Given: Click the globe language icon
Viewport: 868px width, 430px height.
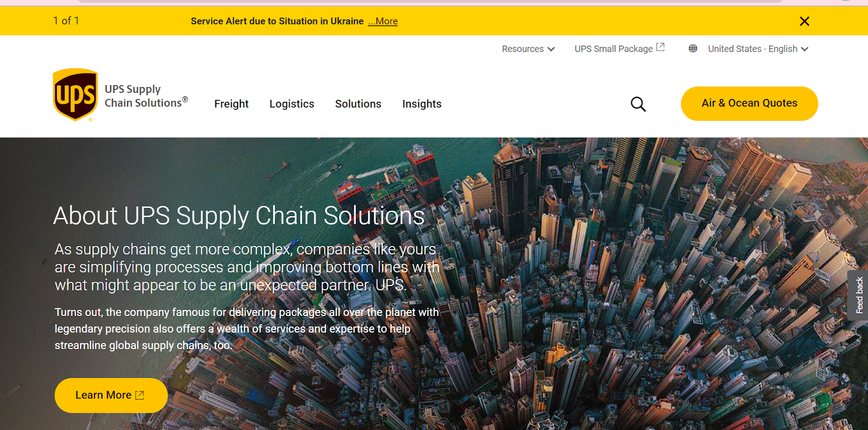Looking at the screenshot, I should pos(693,48).
